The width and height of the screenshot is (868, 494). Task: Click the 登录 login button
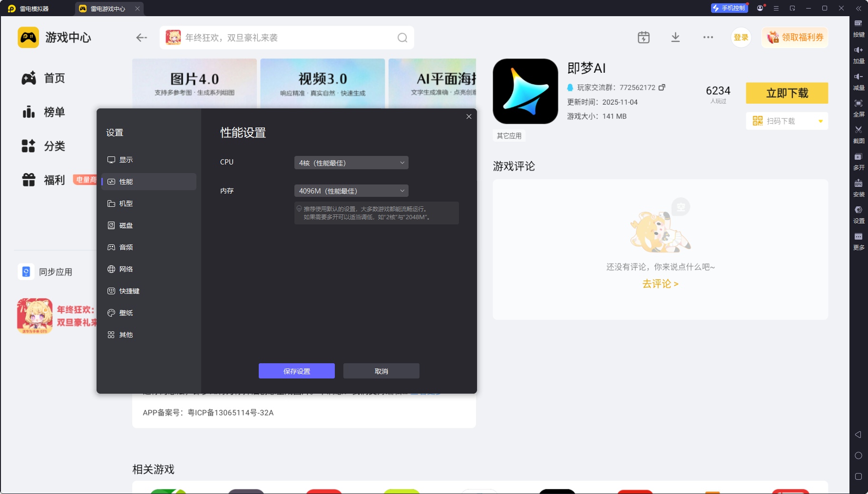point(741,38)
